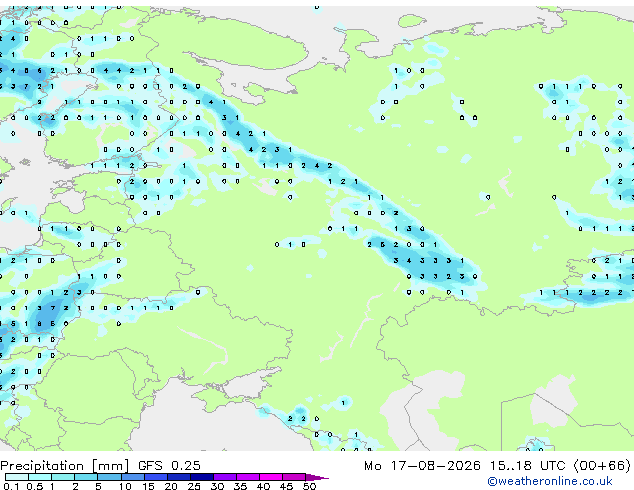Open the weatheronline.co.uk copyright link
The height and width of the screenshot is (490, 634).
[550, 481]
